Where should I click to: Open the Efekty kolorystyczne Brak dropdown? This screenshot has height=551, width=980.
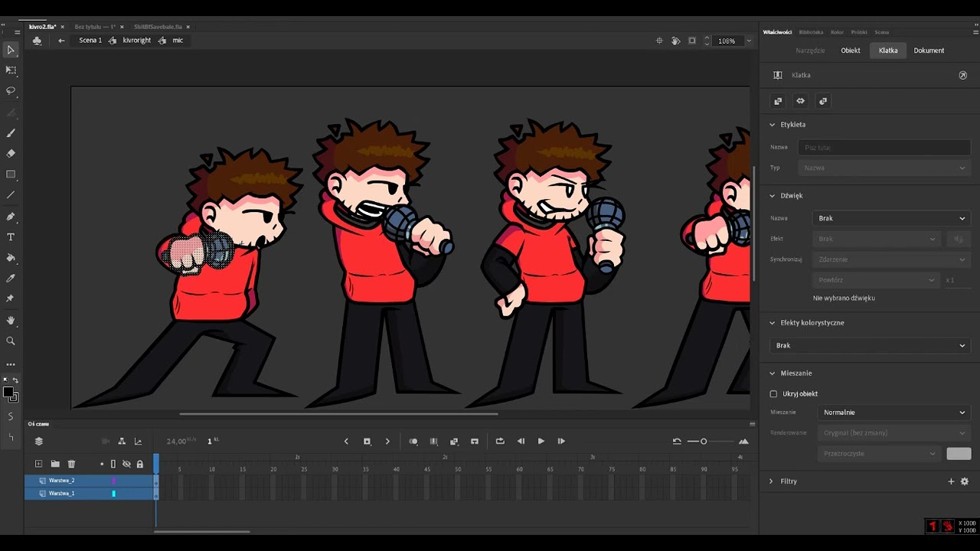[x=870, y=345]
